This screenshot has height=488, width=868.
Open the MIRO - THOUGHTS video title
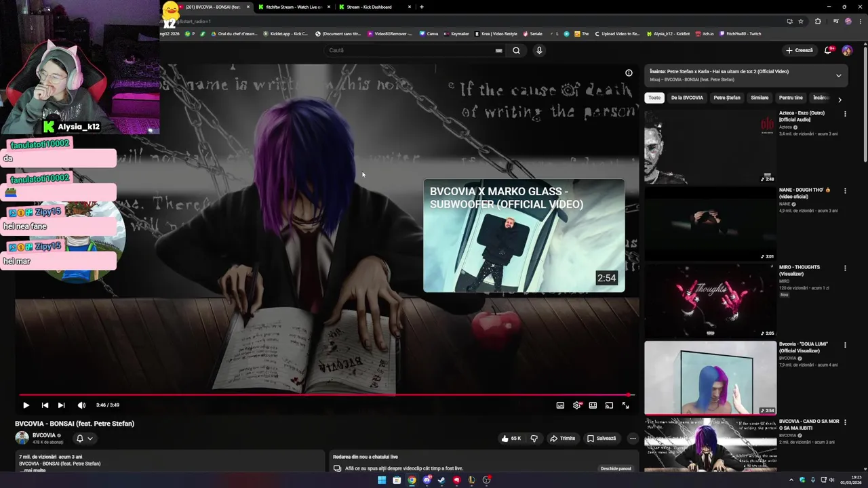(x=800, y=270)
